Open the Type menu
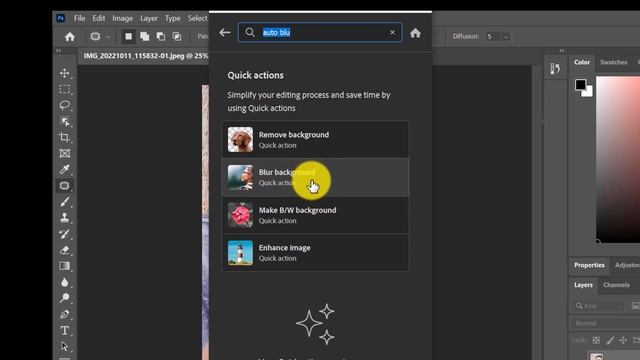The height and width of the screenshot is (360, 640). click(172, 18)
